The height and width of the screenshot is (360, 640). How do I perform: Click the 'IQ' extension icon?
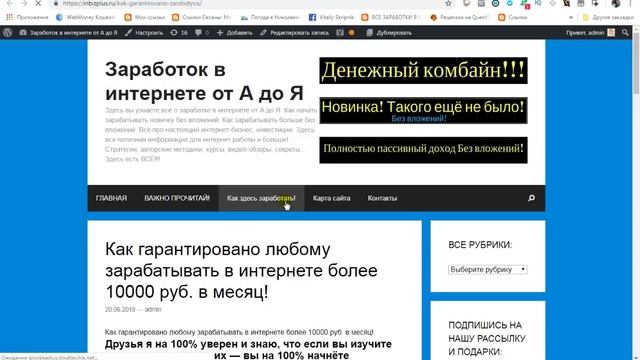coord(538,3)
